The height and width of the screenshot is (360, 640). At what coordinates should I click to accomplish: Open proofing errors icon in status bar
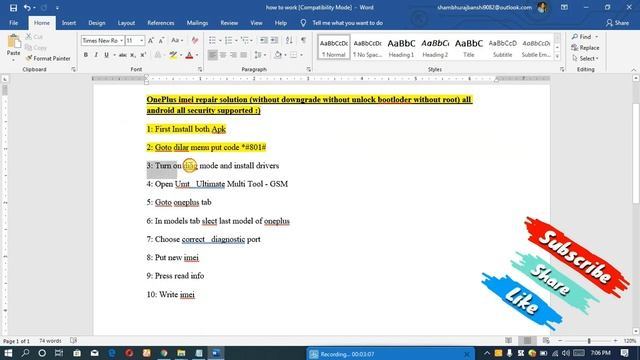tap(73, 340)
